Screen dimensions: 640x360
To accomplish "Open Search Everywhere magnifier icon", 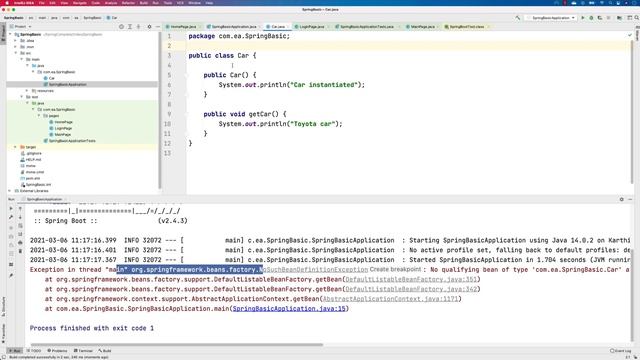I will pos(636,18).
